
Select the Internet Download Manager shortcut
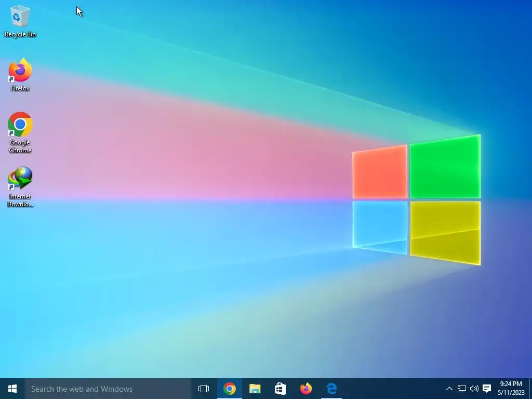(x=20, y=187)
